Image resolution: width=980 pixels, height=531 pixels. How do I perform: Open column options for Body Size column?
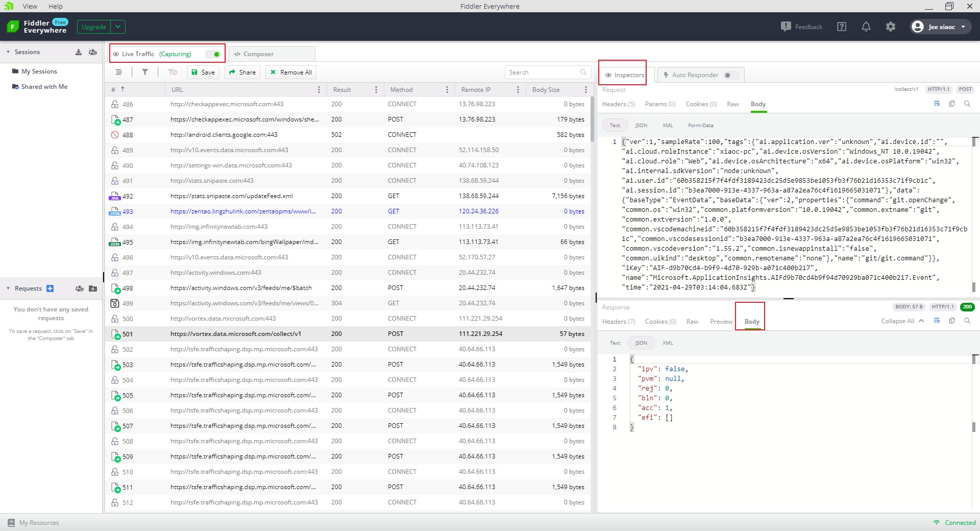tap(585, 89)
